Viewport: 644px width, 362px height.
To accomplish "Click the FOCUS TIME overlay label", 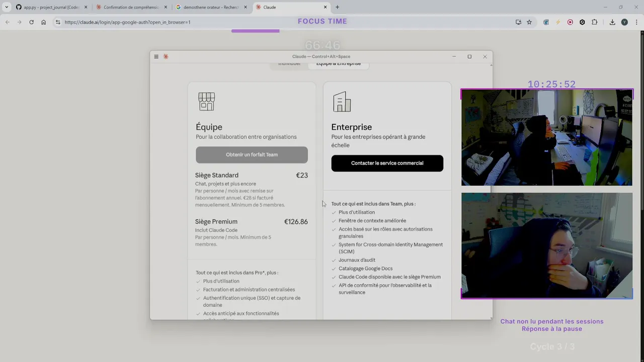I will coord(323,21).
